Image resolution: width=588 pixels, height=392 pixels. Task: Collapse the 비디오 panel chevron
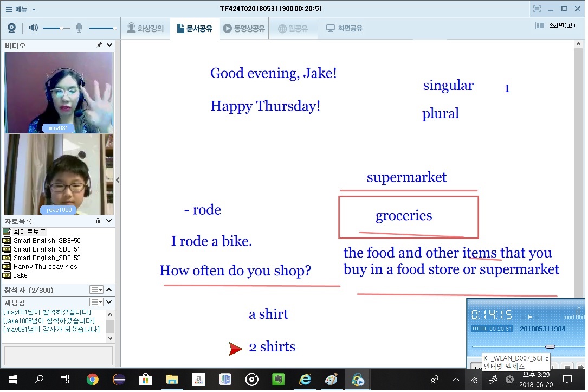tap(109, 46)
